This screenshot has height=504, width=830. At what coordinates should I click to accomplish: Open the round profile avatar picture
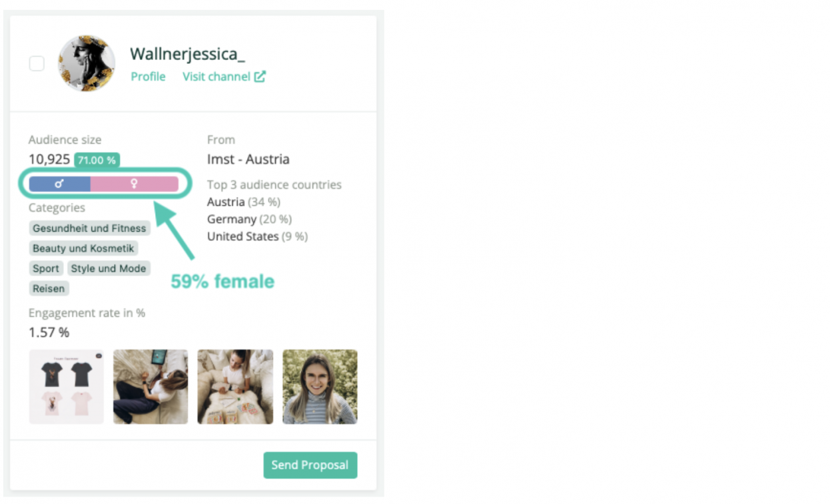point(87,63)
